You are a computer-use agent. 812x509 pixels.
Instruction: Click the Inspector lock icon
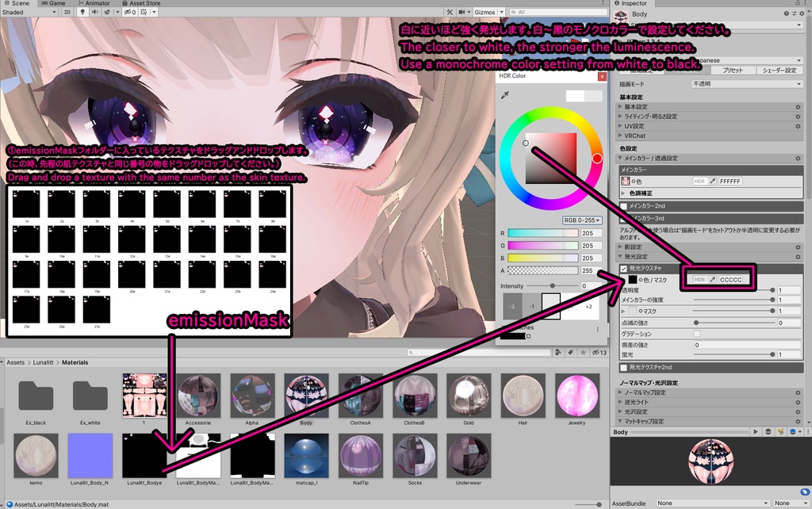pyautogui.click(x=798, y=3)
